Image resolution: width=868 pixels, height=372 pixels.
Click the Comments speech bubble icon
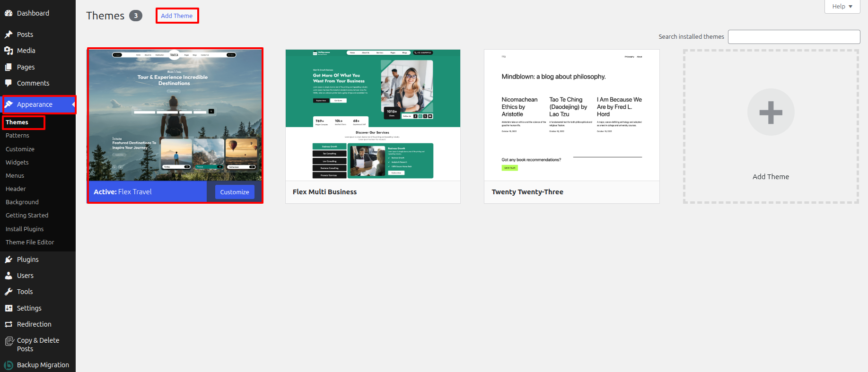[x=9, y=83]
